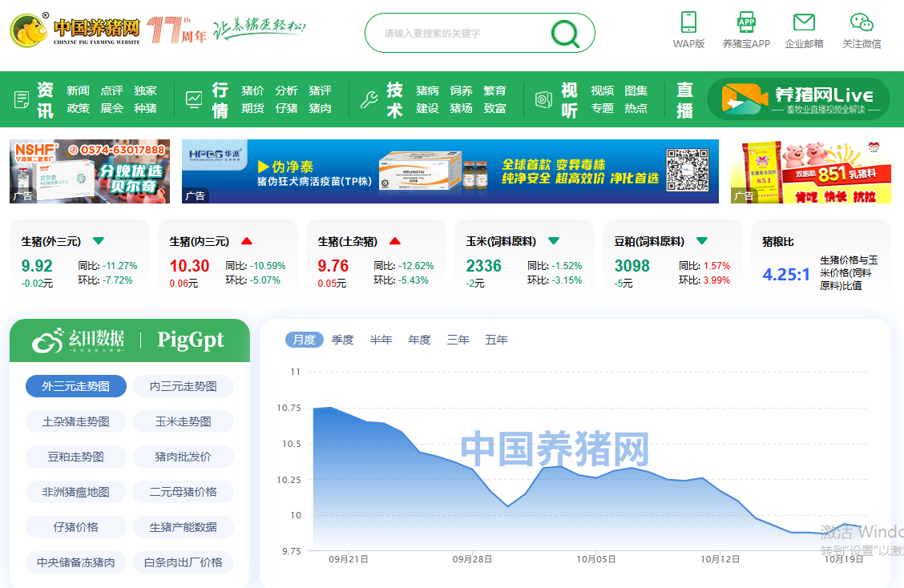Open the 851乳猪料 advertisement banner
The height and width of the screenshot is (588, 904).
[x=810, y=171]
